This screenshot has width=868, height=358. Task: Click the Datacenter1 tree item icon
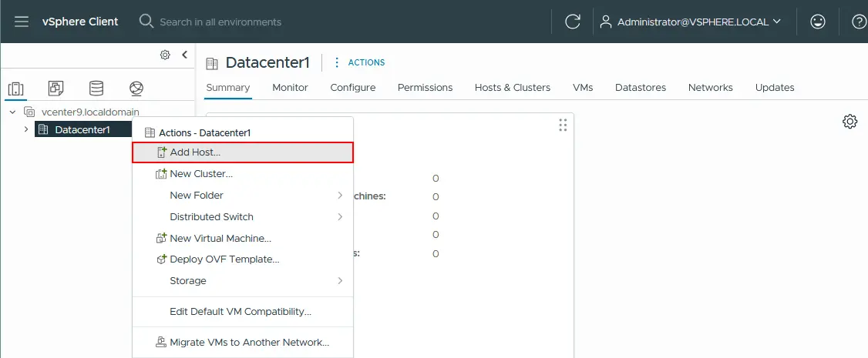point(43,130)
